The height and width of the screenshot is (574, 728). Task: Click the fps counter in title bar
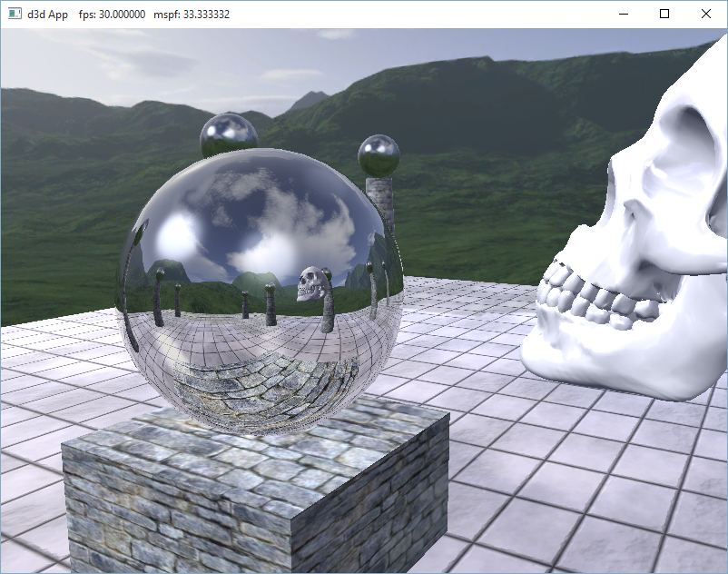coord(113,15)
